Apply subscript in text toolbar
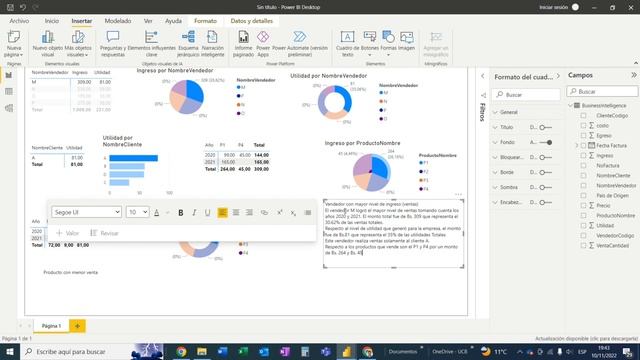This screenshot has height=360, width=640. click(x=293, y=212)
